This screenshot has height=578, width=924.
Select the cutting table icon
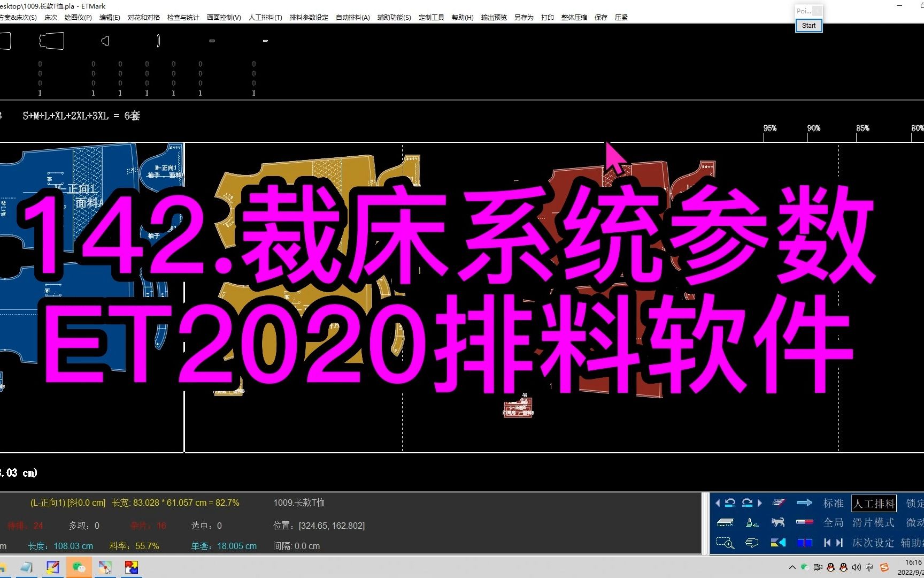pyautogui.click(x=725, y=522)
